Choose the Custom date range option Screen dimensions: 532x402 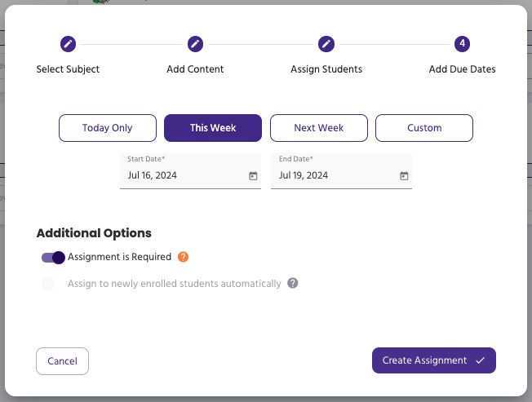[424, 128]
